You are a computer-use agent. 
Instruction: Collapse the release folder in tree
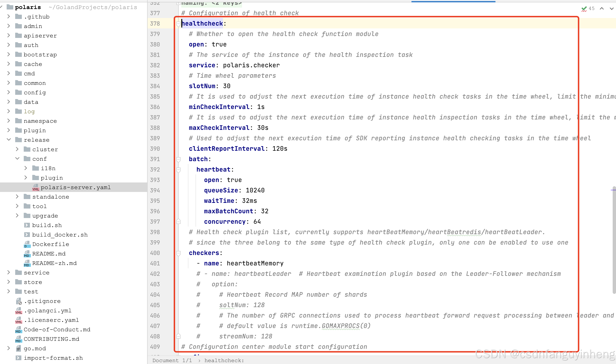tap(9, 140)
